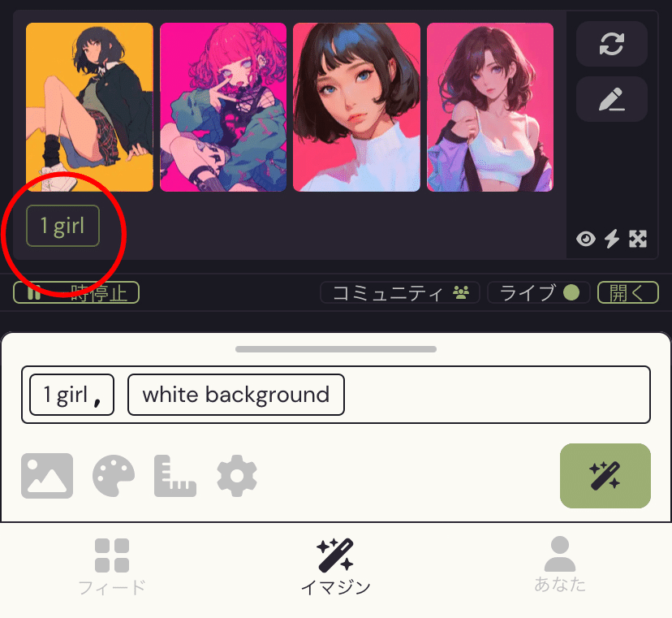Expand with the 開く button
The image size is (672, 618).
(x=628, y=292)
